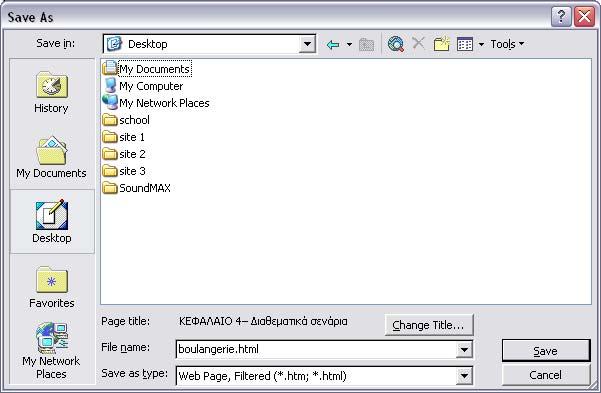Create New Folder using the toolbar icon
601x393 pixels.
[442, 44]
